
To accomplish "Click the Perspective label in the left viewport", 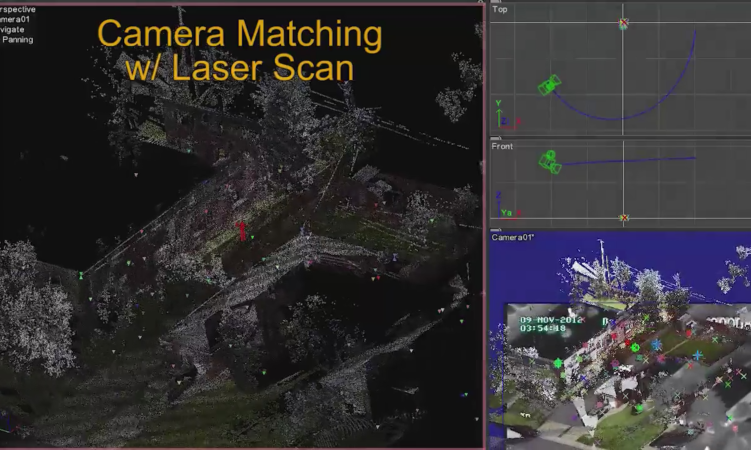I will tap(17, 9).
